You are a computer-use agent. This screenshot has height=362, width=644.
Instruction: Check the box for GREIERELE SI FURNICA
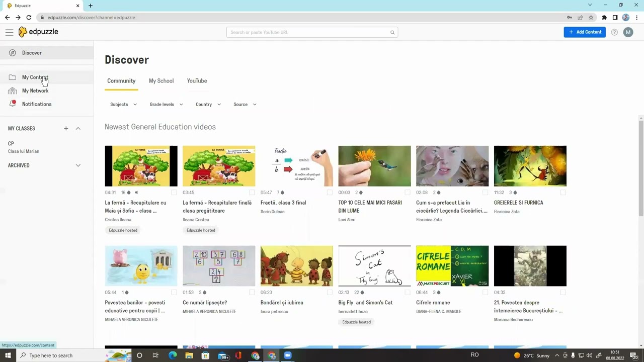click(563, 193)
